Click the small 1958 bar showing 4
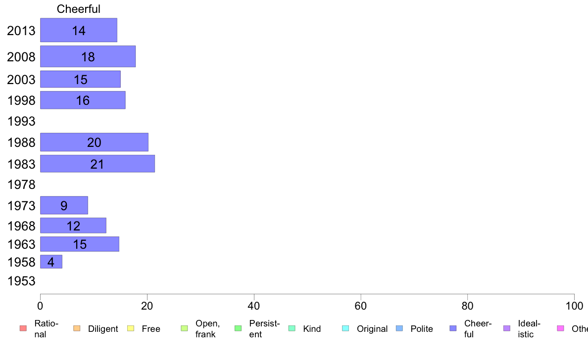The image size is (588, 364). [51, 262]
